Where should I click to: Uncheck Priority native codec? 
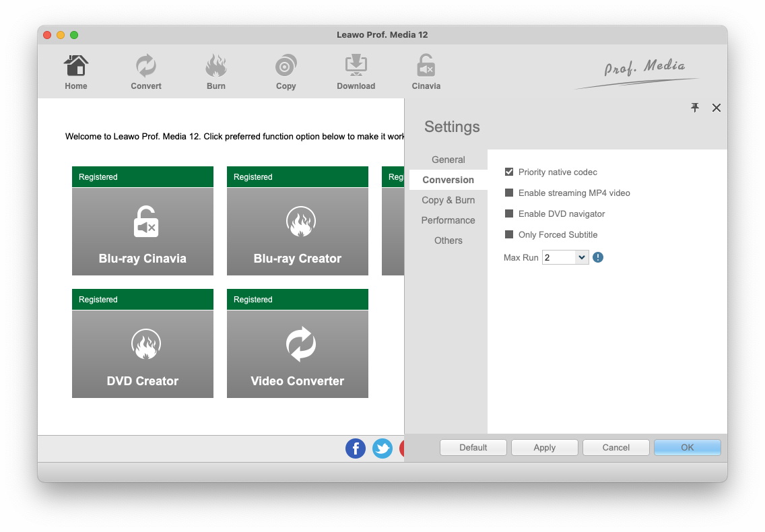point(509,172)
